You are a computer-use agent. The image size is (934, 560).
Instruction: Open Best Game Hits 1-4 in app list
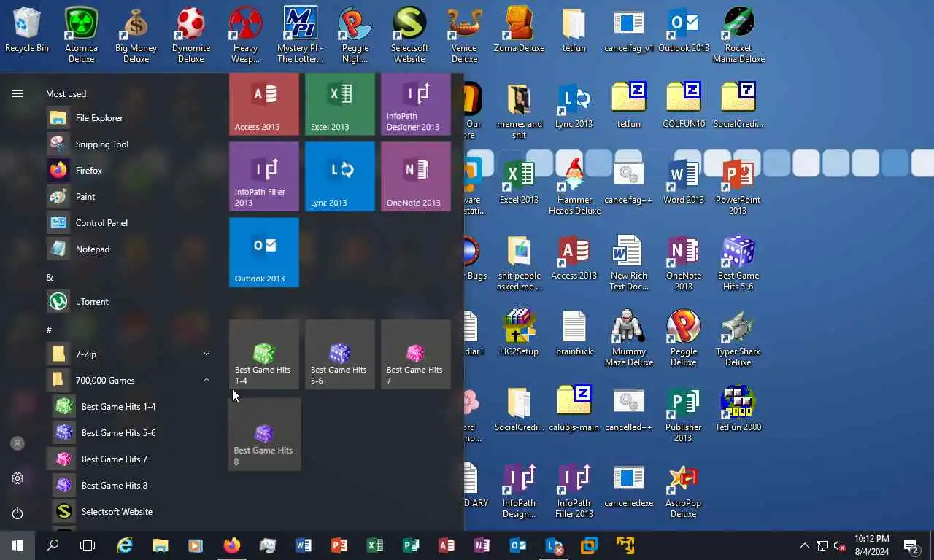pyautogui.click(x=131, y=407)
